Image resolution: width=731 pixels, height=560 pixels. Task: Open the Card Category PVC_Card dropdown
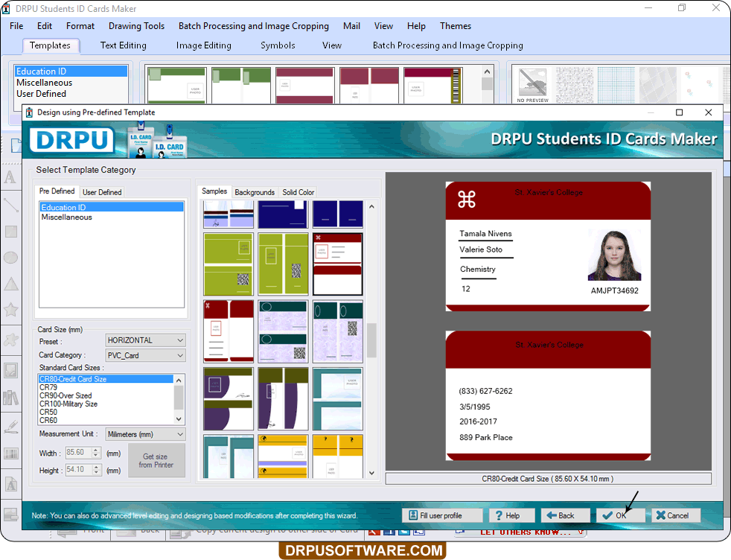[x=145, y=355]
